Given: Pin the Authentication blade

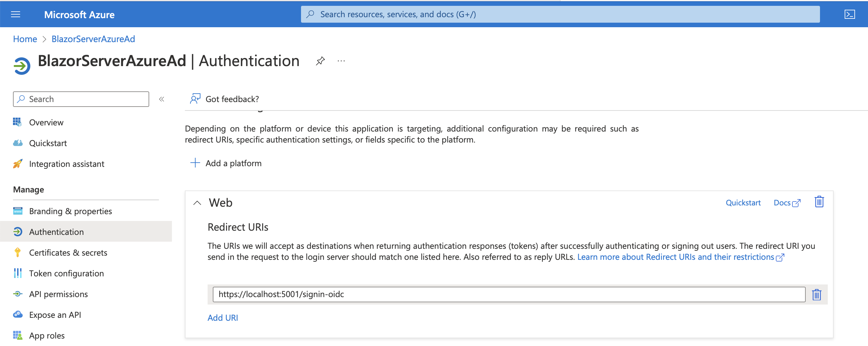Looking at the screenshot, I should [x=320, y=61].
